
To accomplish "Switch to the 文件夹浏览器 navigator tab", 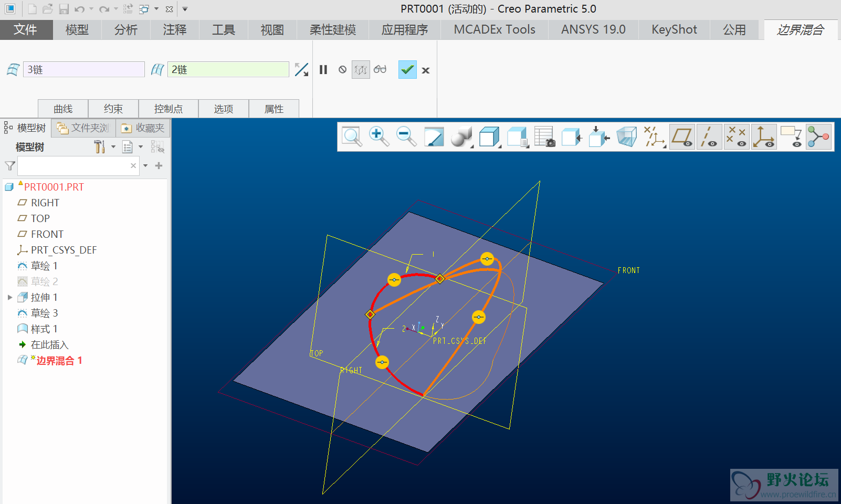I will 83,128.
